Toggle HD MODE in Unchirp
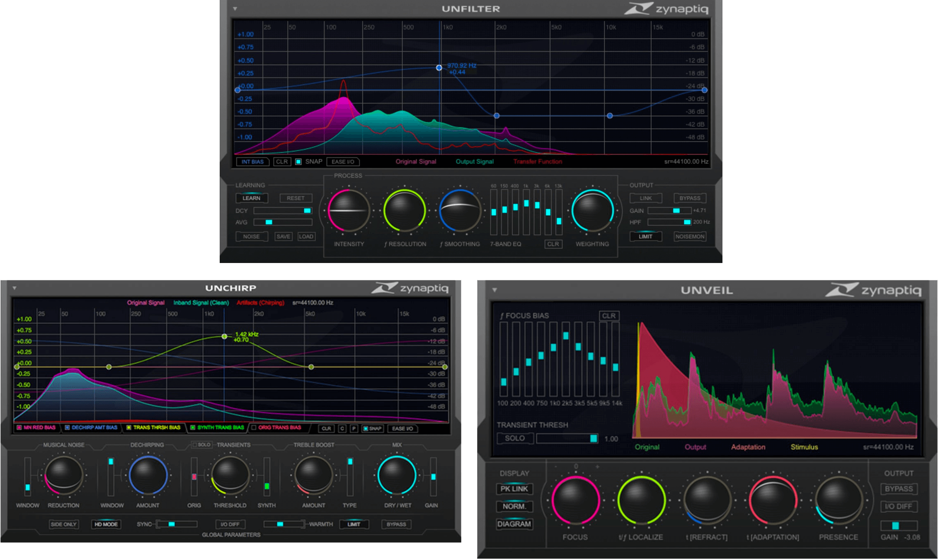Screen dimensions: 938x560 pos(106,524)
